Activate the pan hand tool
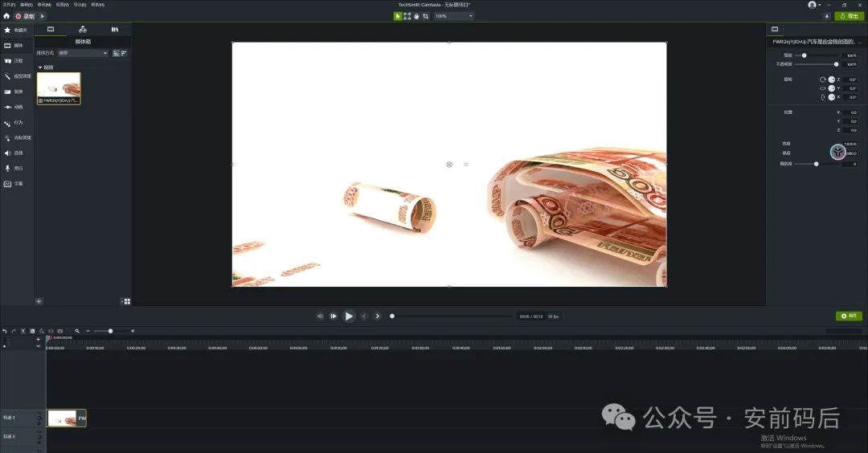This screenshot has width=868, height=453. tap(416, 16)
